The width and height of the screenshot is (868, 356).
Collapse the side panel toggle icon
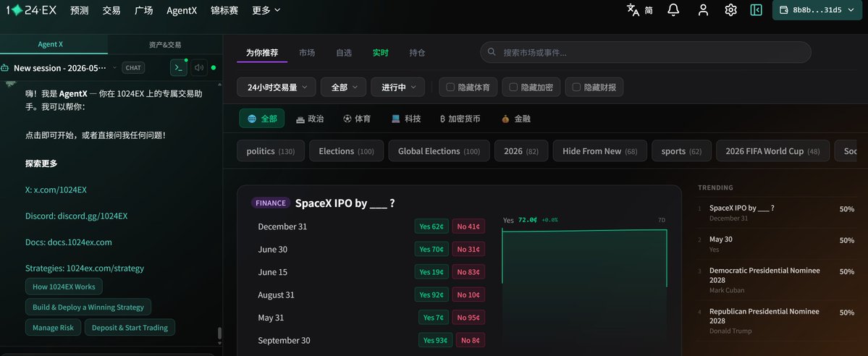pyautogui.click(x=757, y=10)
